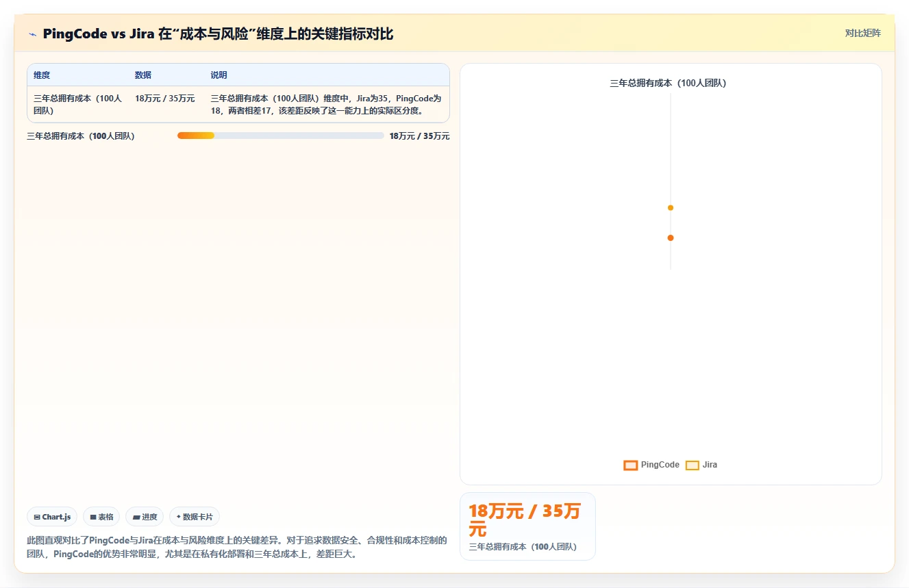Click the lower PingCode data point on chart
This screenshot has width=909, height=588.
tap(671, 238)
